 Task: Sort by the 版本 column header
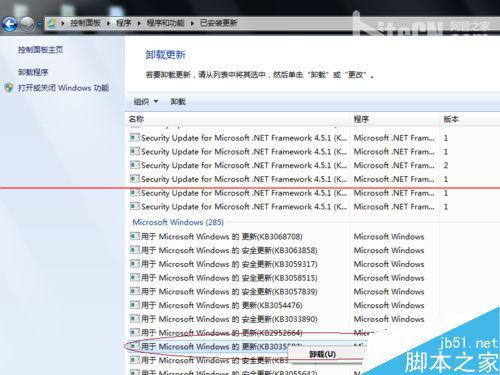pyautogui.click(x=451, y=119)
